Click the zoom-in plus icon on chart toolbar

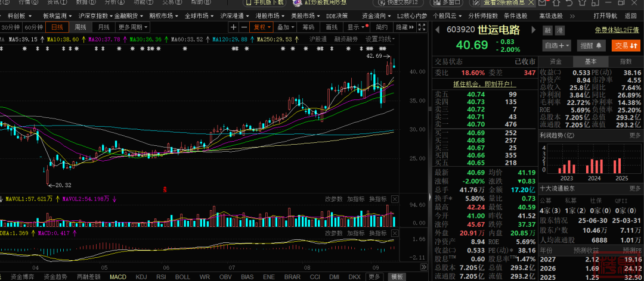[x=234, y=27]
